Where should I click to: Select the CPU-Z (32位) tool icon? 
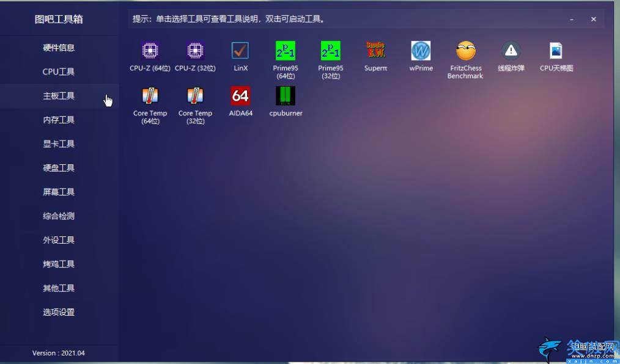(195, 51)
